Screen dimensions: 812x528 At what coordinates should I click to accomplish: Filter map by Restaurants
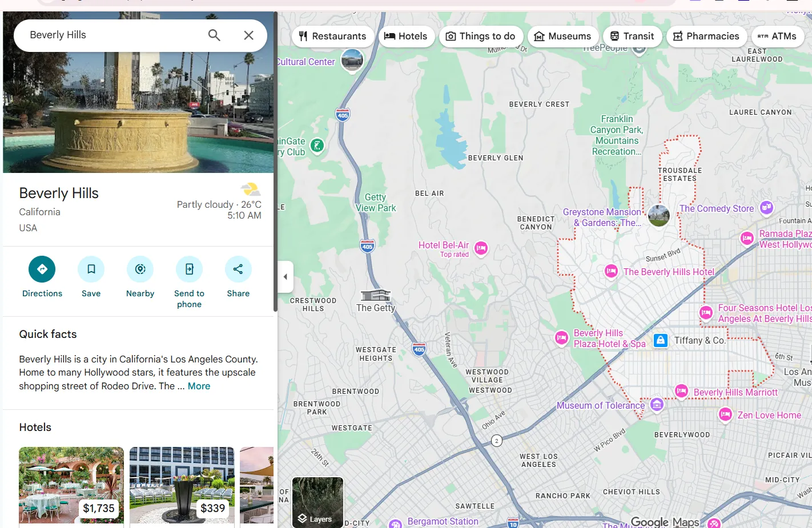click(333, 36)
